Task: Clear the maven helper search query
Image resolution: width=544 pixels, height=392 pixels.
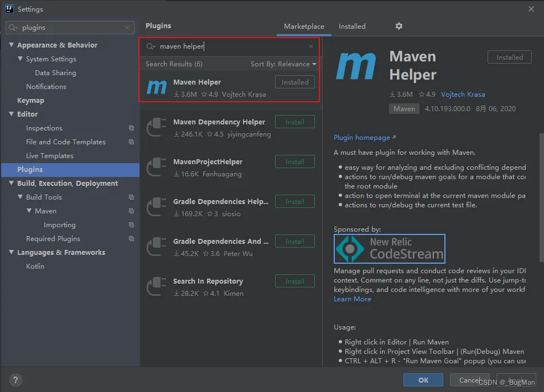Action: 311,46
